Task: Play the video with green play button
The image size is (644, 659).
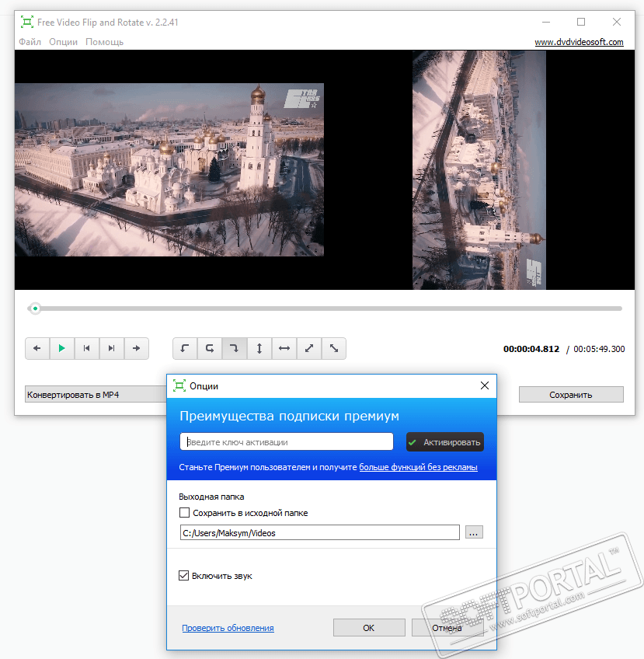Action: coord(61,348)
